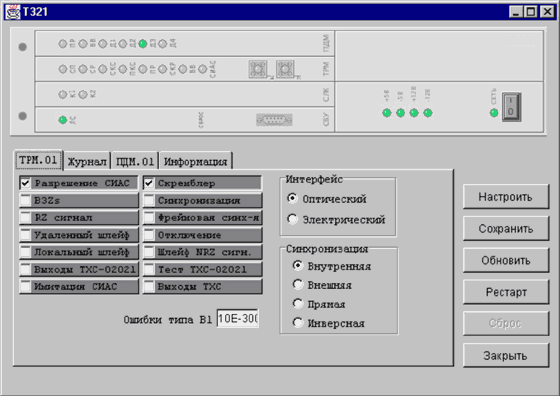Screen dimensions: 560x396
Task: Select the Электрический interface radio button
Action: (292, 219)
